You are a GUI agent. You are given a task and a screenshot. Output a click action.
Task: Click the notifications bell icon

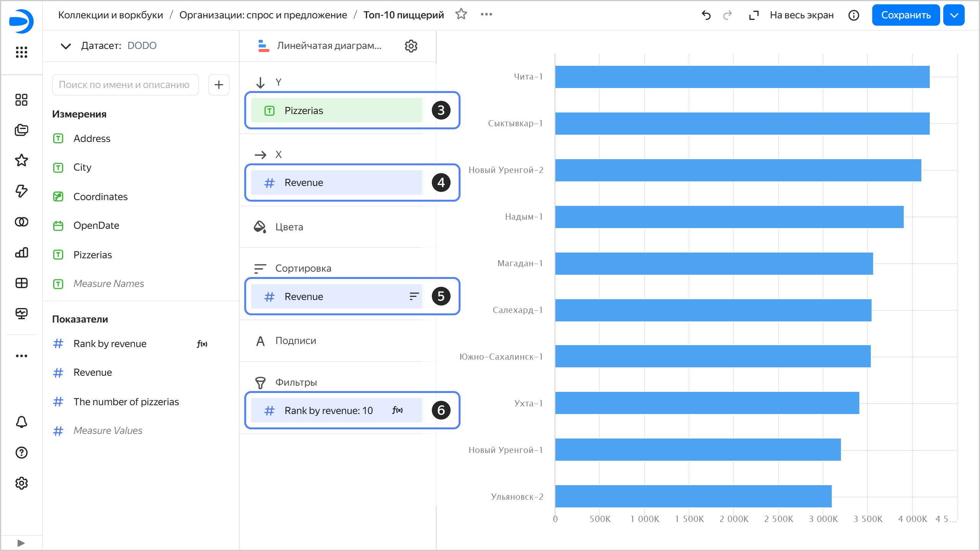pos(21,422)
